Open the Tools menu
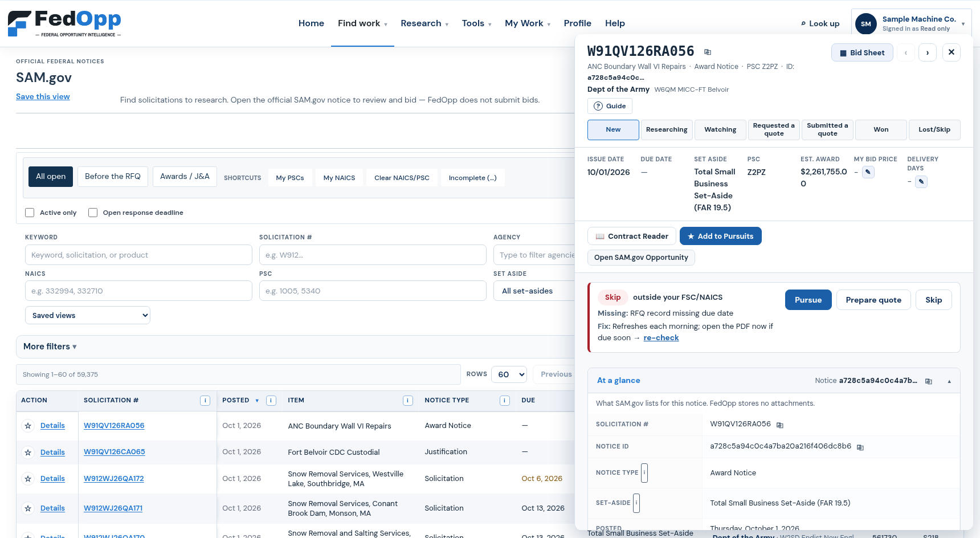 476,23
